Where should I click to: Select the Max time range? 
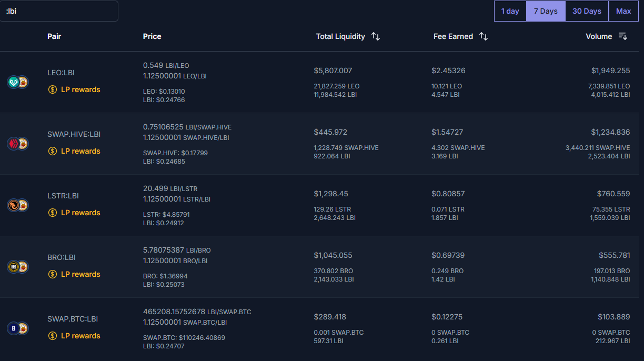pyautogui.click(x=623, y=11)
